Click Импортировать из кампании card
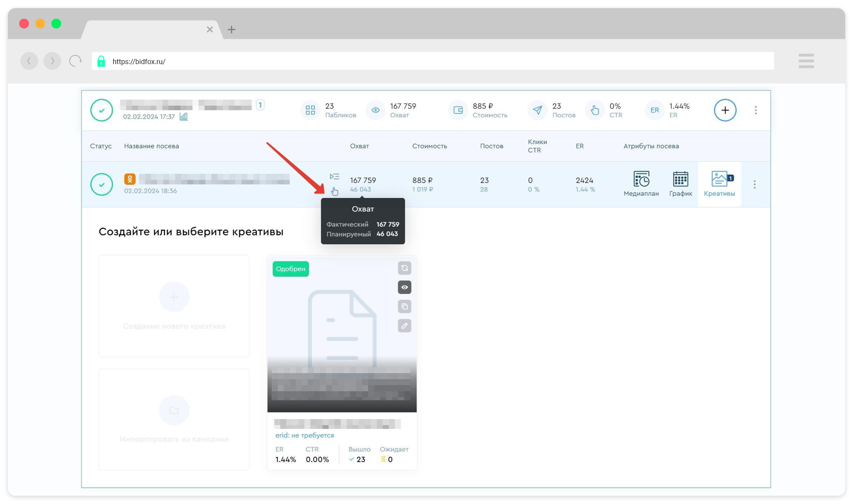The image size is (853, 504). coord(174,419)
